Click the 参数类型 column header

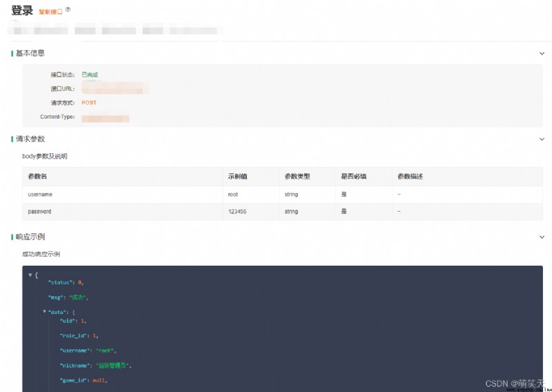(x=297, y=177)
